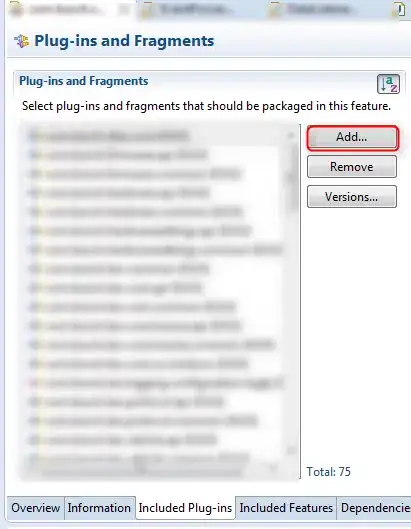Switch to the Information tab
This screenshot has height=529, width=411.
[x=99, y=508]
